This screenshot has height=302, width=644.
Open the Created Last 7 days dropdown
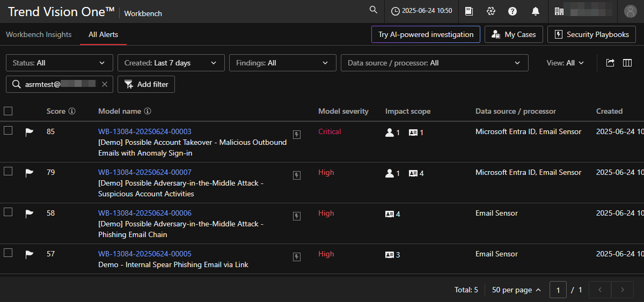(171, 63)
